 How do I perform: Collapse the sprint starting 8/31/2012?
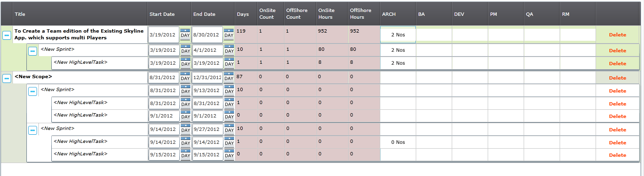click(x=33, y=91)
